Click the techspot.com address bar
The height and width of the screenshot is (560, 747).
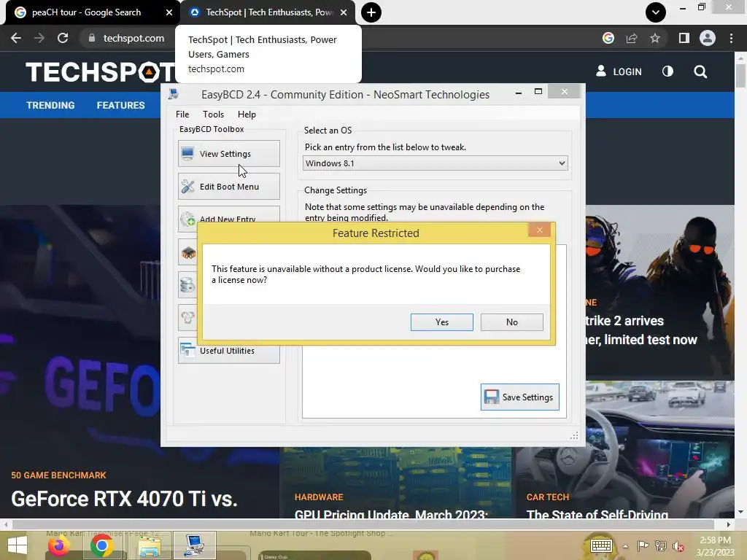pyautogui.click(x=134, y=38)
